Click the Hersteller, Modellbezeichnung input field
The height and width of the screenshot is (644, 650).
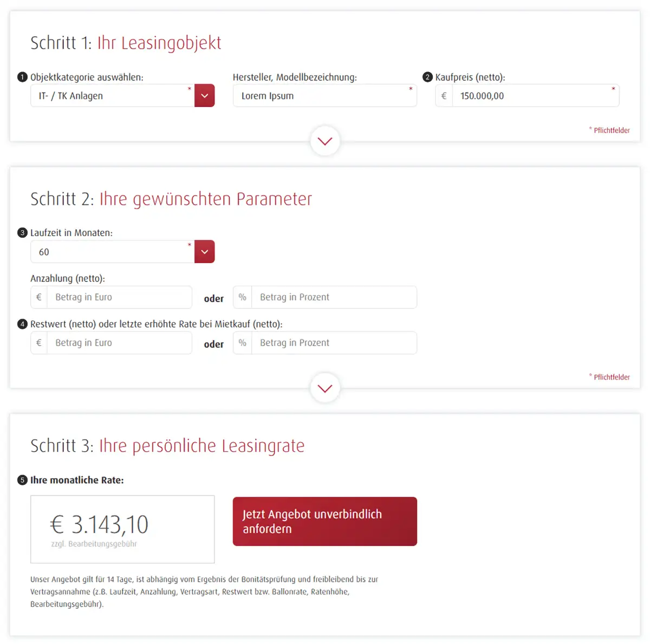point(324,95)
